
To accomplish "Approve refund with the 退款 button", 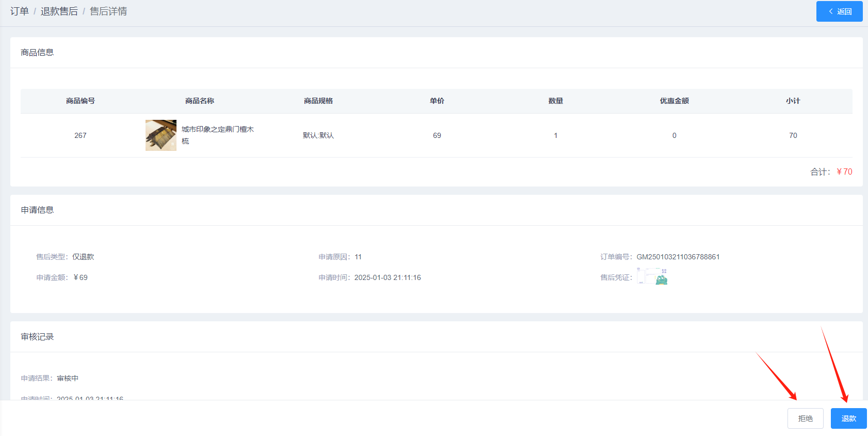I will click(848, 418).
